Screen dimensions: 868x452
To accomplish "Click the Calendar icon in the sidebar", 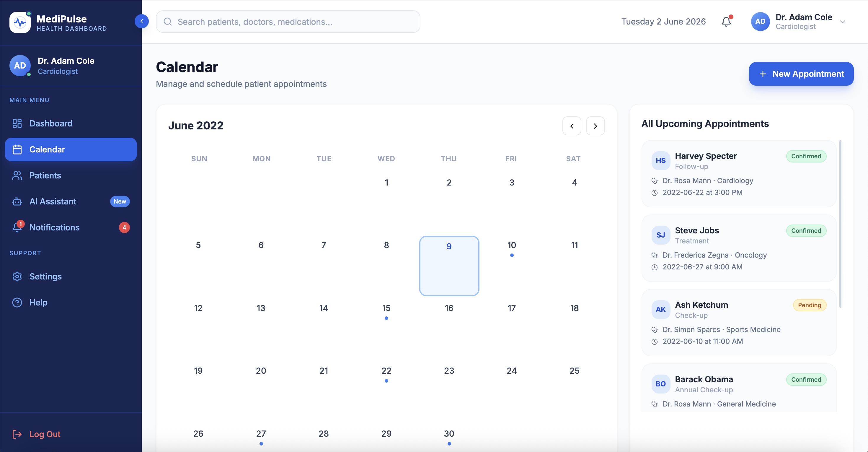I will point(17,149).
